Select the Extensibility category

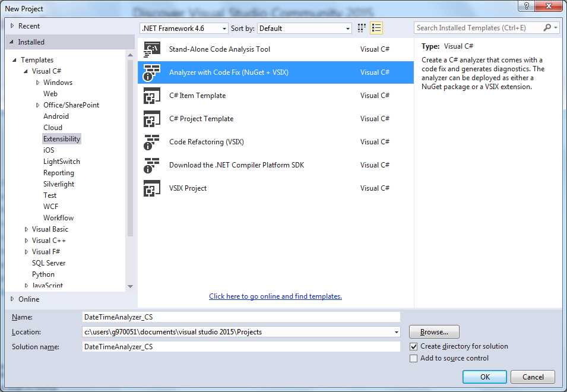pos(62,138)
